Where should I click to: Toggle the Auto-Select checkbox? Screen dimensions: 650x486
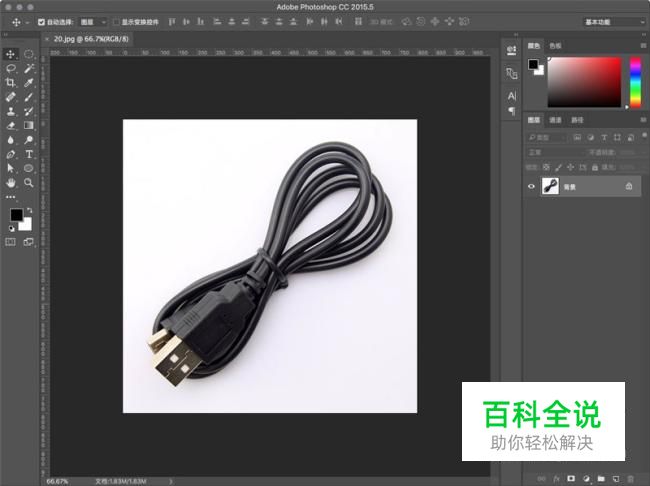pyautogui.click(x=41, y=22)
